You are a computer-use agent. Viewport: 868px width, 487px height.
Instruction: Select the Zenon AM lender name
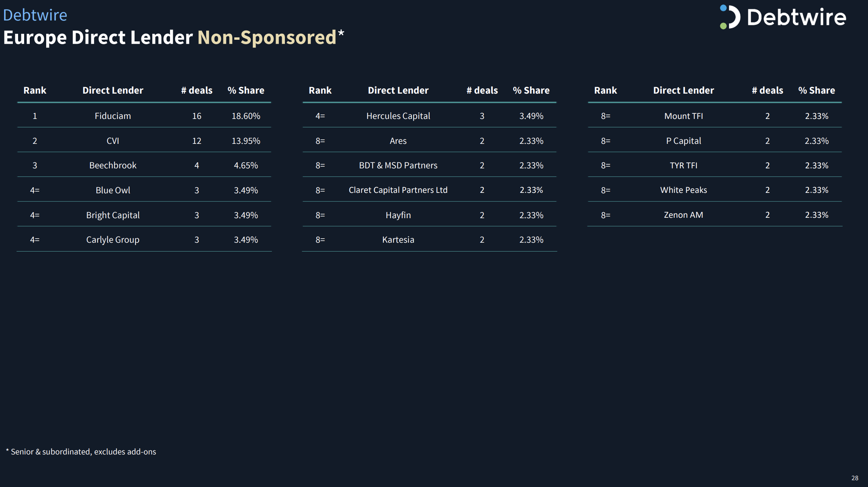coord(684,215)
